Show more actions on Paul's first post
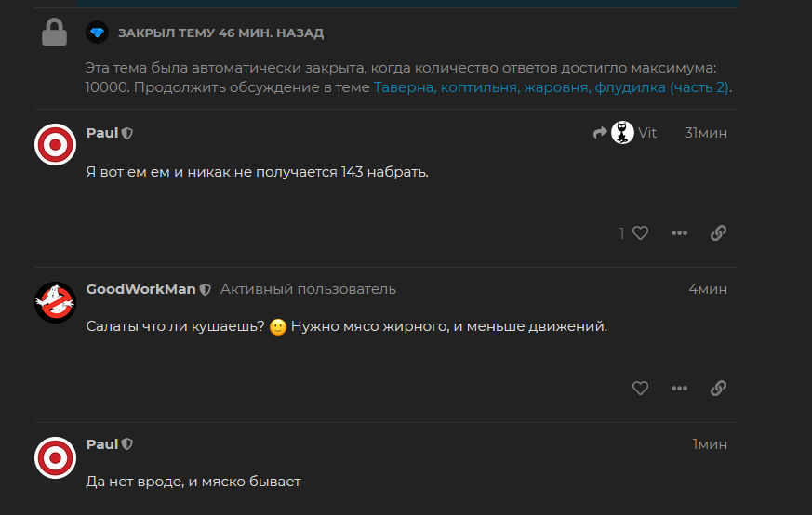Viewport: 812px width, 515px height. [x=680, y=233]
